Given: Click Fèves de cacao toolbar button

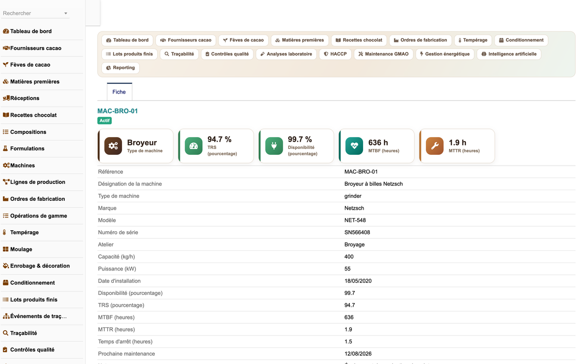Looking at the screenshot, I should point(244,40).
